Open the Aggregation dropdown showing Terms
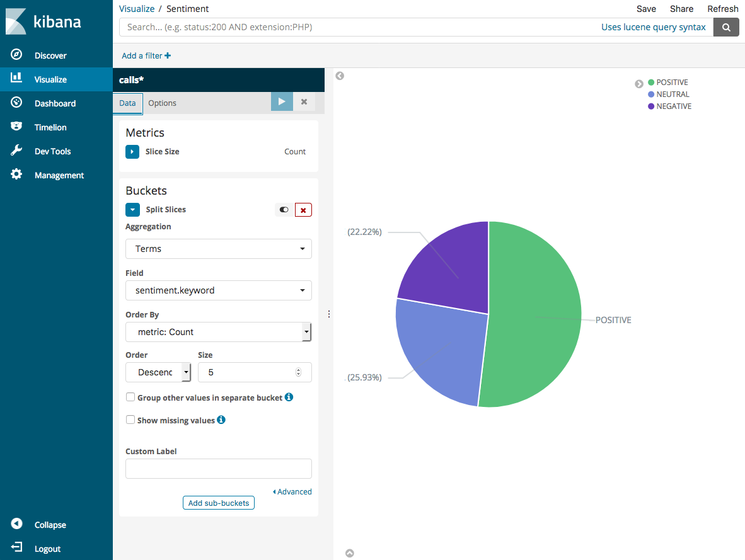The width and height of the screenshot is (745, 560). tap(218, 249)
